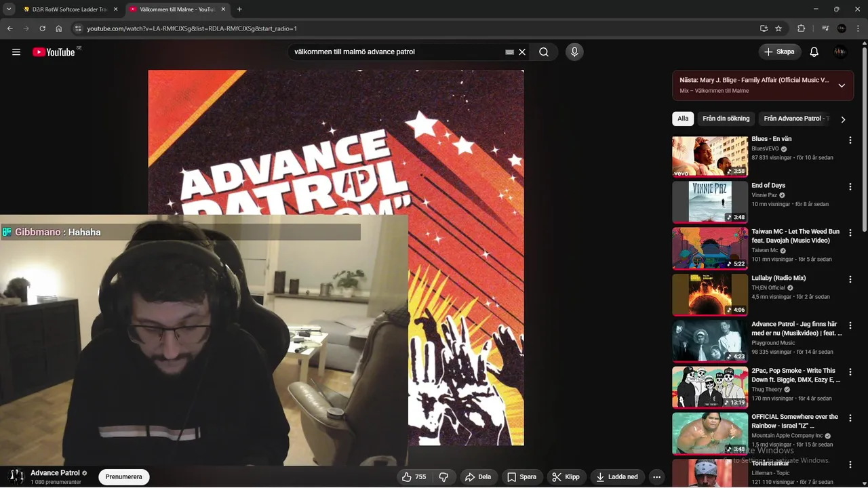Image resolution: width=868 pixels, height=488 pixels.
Task: Open the Chrome profile avatar
Action: 842,28
